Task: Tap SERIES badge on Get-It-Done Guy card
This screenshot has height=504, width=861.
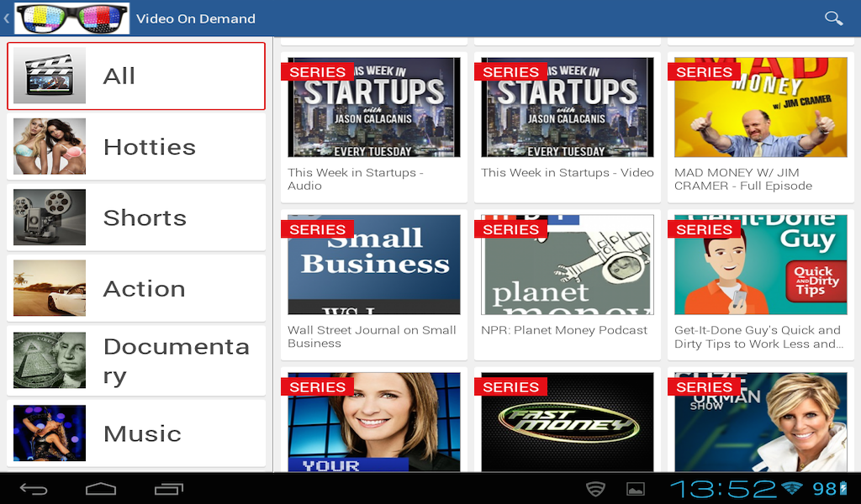Action: click(704, 229)
